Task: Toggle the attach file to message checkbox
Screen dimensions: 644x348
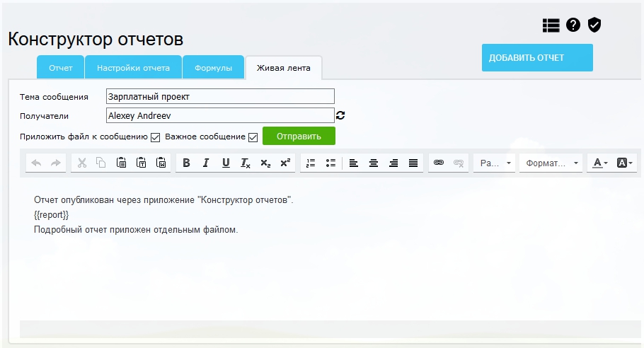Action: [156, 137]
